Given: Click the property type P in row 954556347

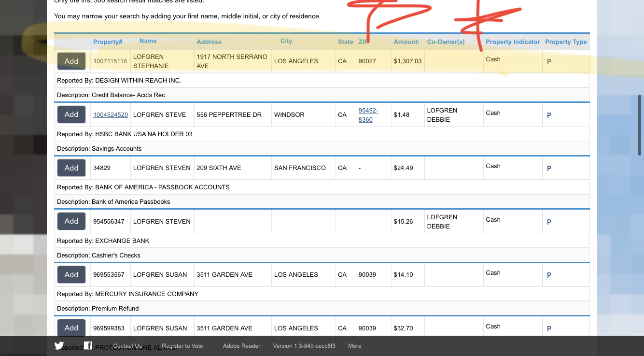Looking at the screenshot, I should [549, 222].
